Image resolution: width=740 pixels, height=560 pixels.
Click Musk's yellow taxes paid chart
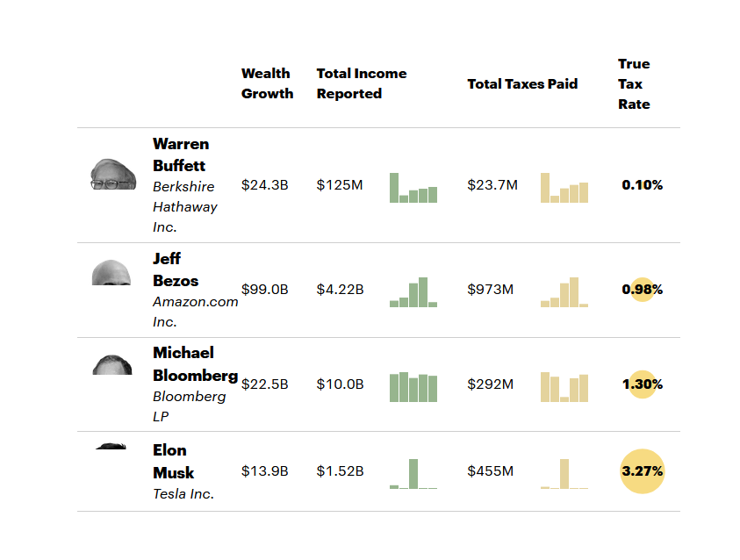pos(564,474)
